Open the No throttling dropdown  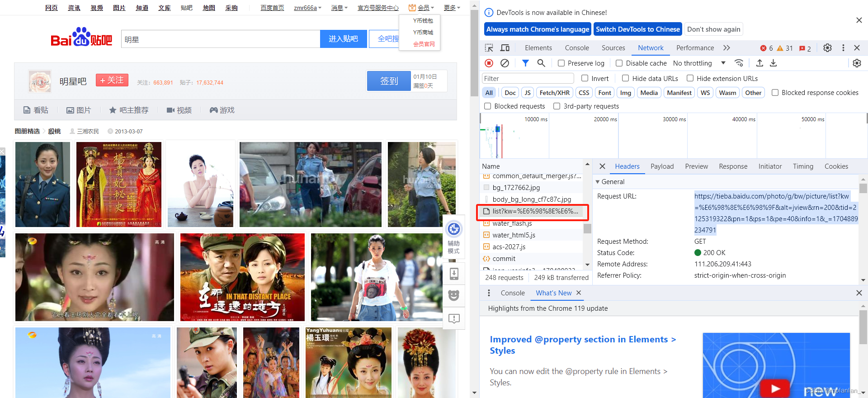pos(699,63)
